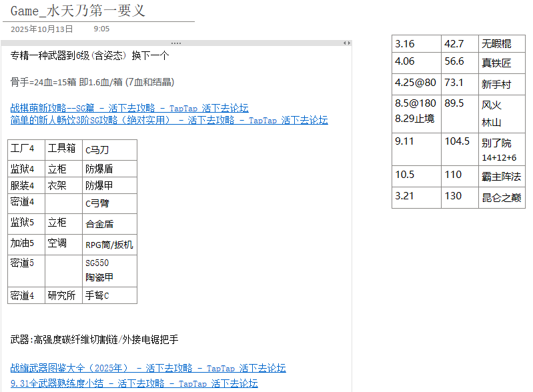
Task: Click the container width resize arrows
Action: tap(346, 43)
